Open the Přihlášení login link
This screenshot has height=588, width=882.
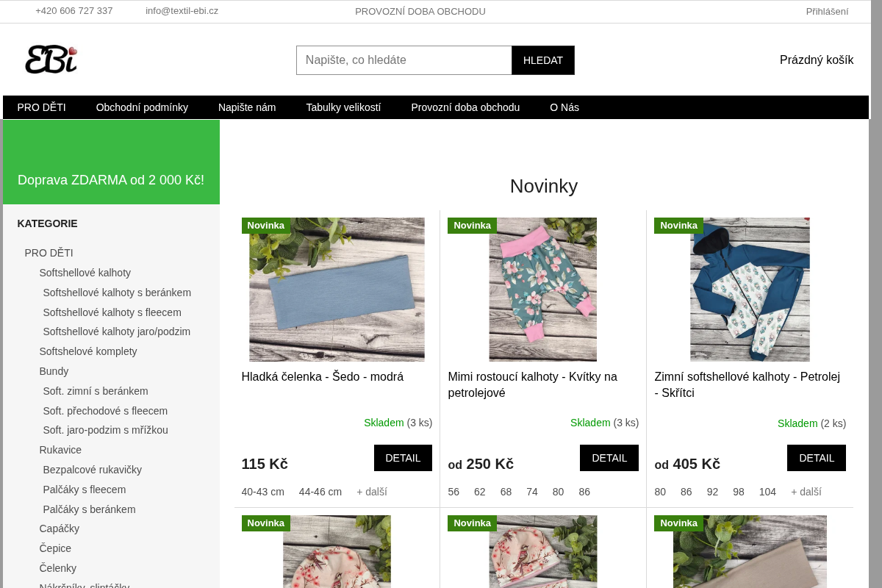827,11
